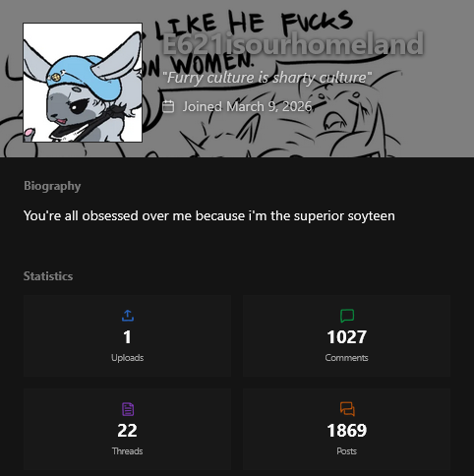This screenshot has width=474, height=476.
Task: Open the profile avatar picture
Action: 83,83
